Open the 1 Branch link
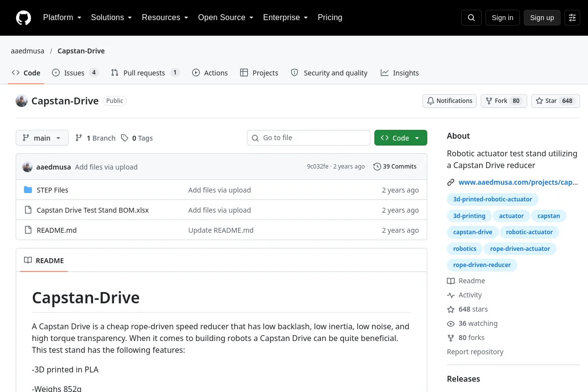 point(96,138)
